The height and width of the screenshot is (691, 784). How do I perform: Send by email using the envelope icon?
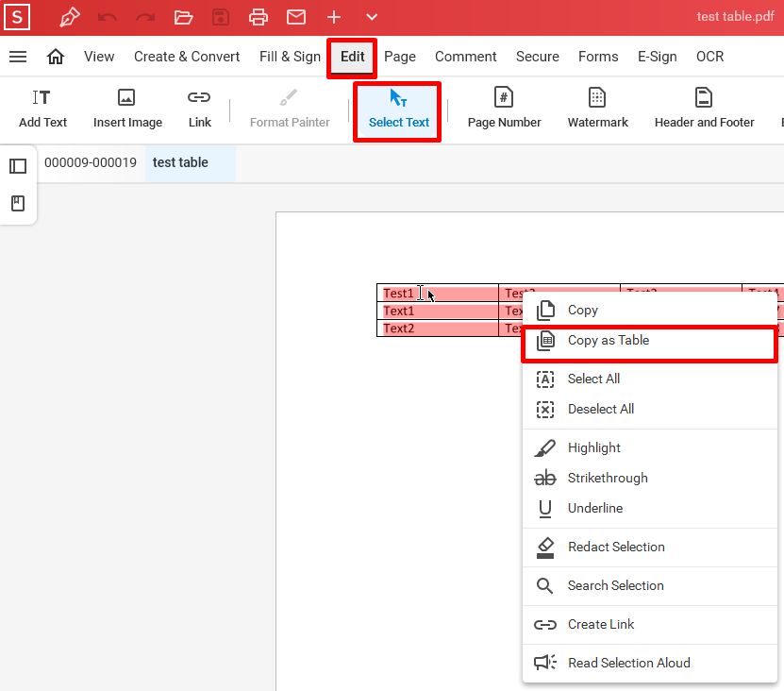coord(296,18)
